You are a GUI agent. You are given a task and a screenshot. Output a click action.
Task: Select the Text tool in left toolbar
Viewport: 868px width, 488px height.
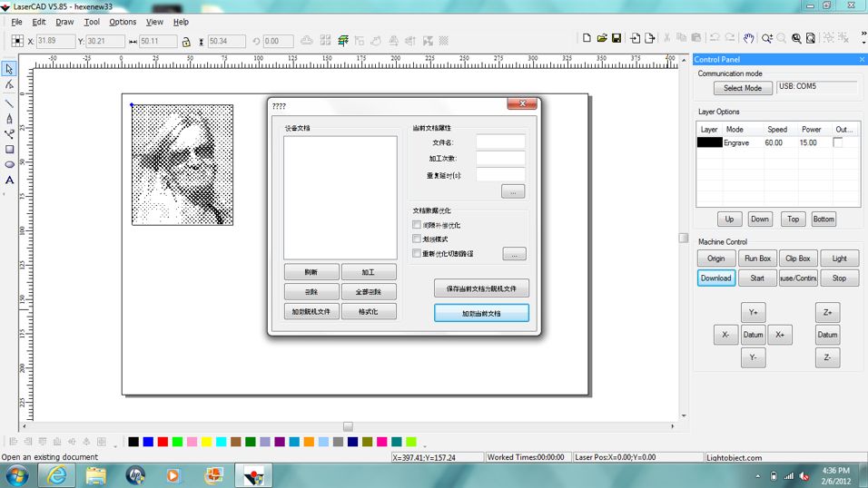10,180
